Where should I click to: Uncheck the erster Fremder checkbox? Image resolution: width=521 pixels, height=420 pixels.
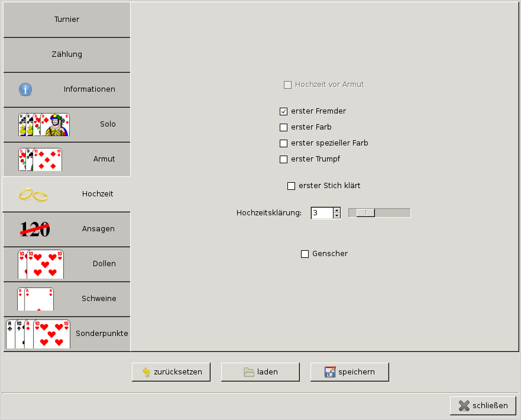(x=284, y=111)
